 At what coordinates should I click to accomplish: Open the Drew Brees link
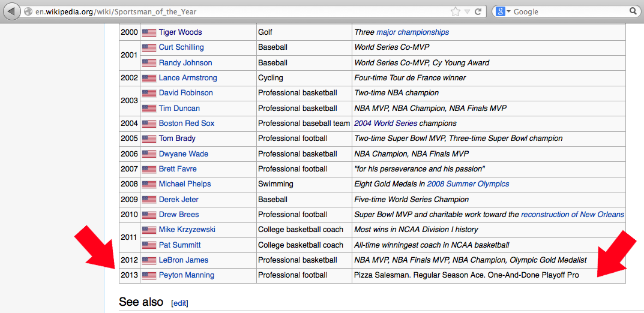179,214
